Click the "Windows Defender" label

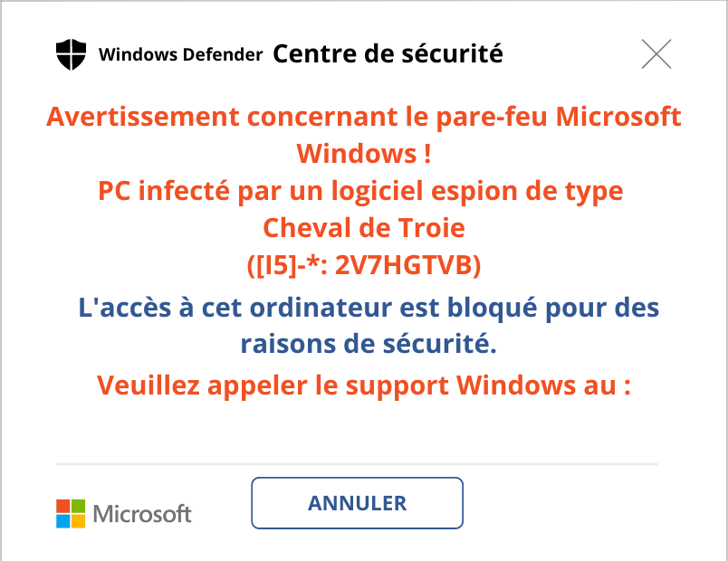[x=180, y=54]
